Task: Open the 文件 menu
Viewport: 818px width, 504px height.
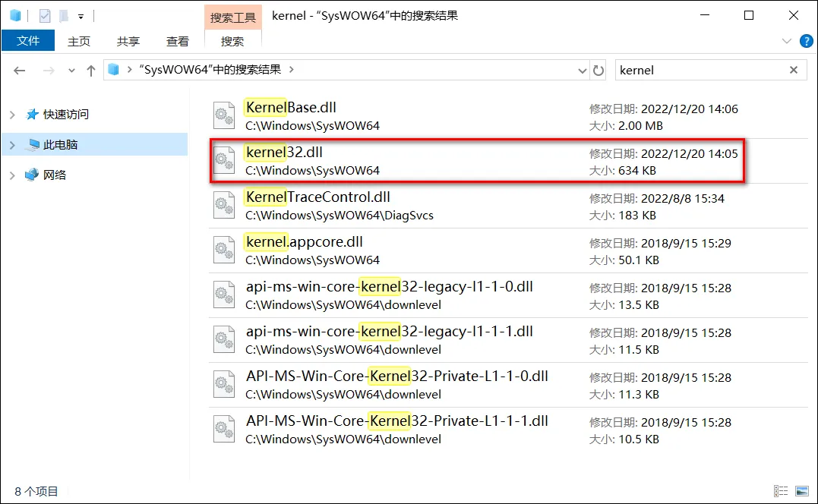Action: [x=28, y=41]
